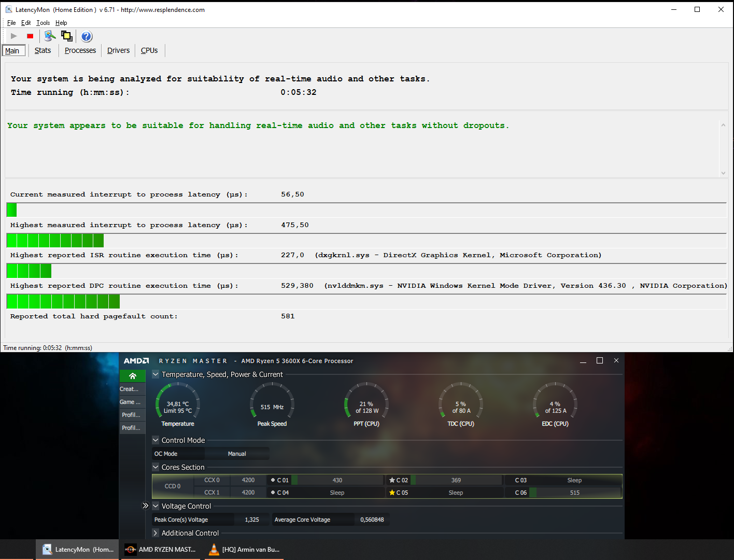The image size is (734, 560).
Task: Start monitoring with the green play button
Action: (14, 36)
